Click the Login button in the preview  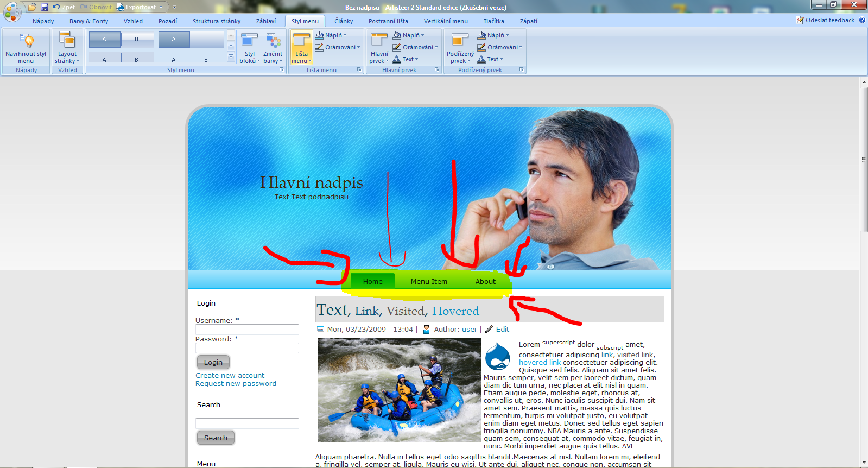tap(213, 362)
